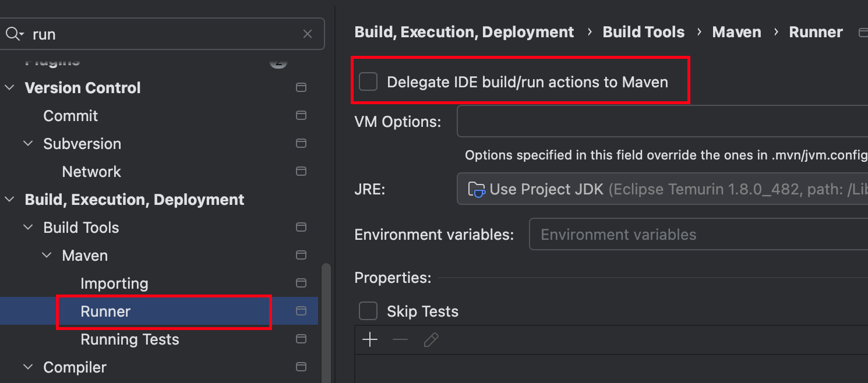Click project-level icon beside Running Tests
The image size is (868, 383).
[301, 339]
